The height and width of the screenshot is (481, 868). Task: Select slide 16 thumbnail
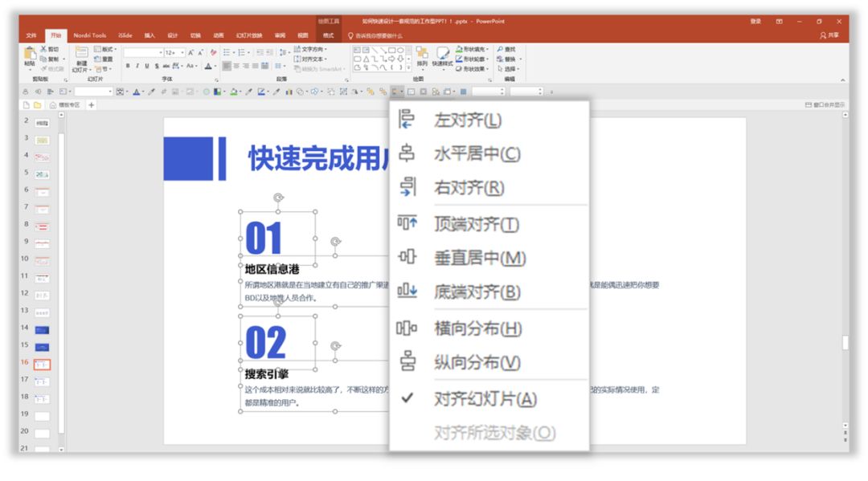tap(42, 365)
